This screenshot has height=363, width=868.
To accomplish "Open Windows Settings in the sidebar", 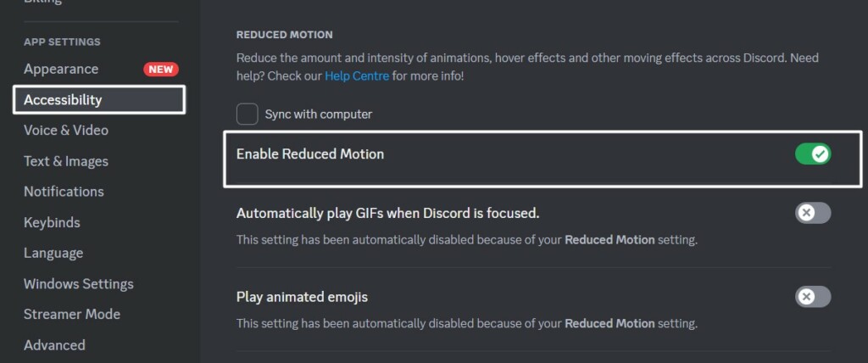I will click(x=79, y=283).
